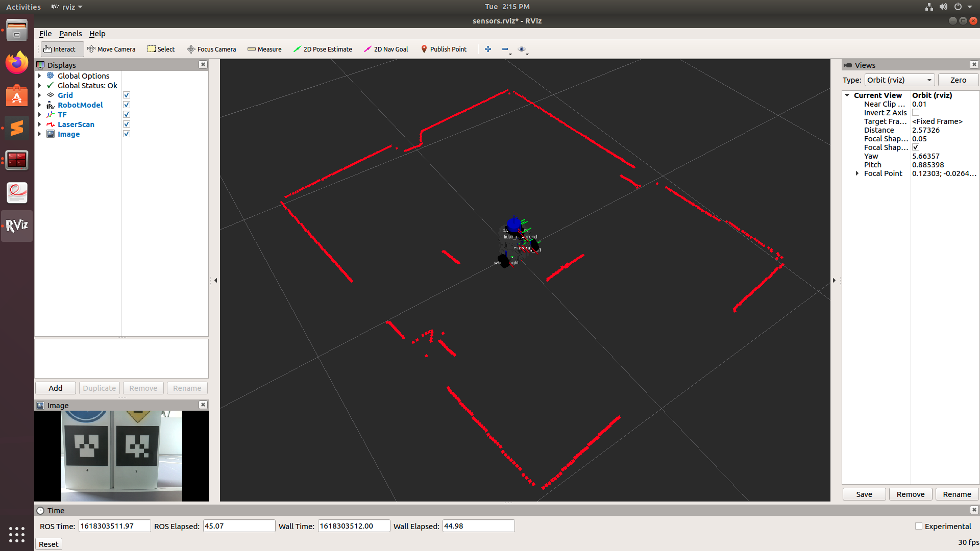This screenshot has width=980, height=551.
Task: Open Sublime Text from the dock
Action: click(x=17, y=128)
